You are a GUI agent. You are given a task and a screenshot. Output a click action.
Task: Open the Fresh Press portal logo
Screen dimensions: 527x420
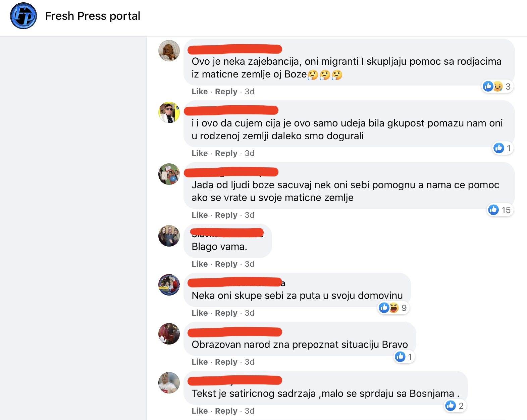pos(23,16)
